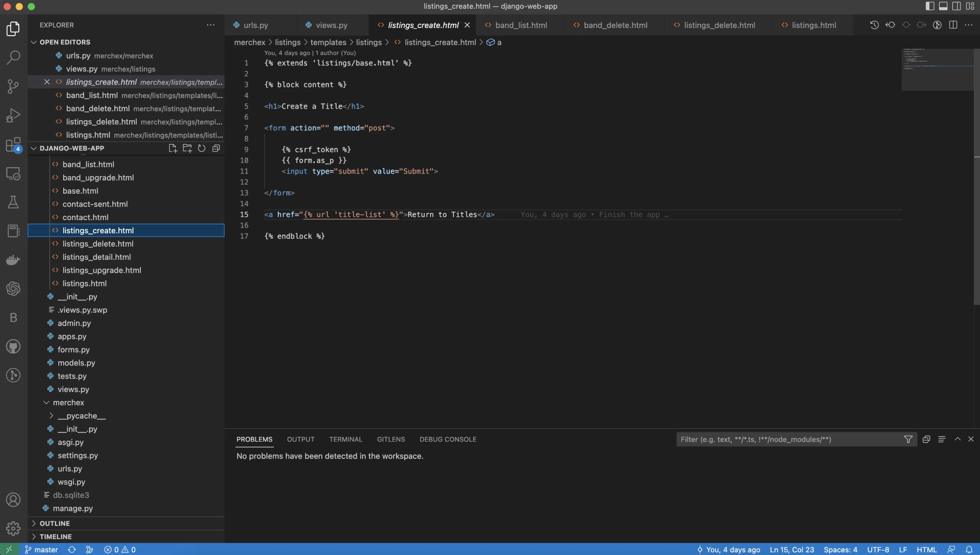Image resolution: width=980 pixels, height=555 pixels.
Task: Open the Source Control view
Action: [13, 86]
